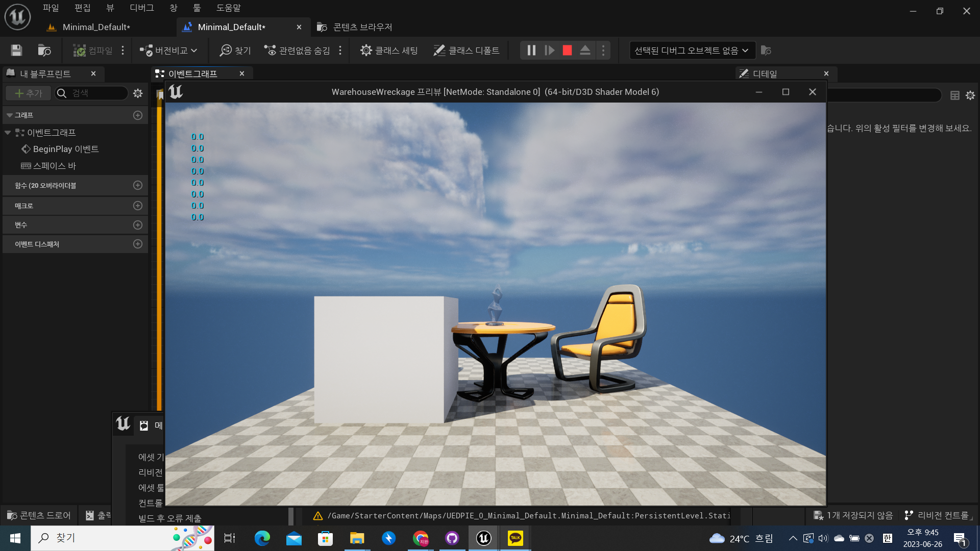Add new macro with plus icon

138,206
